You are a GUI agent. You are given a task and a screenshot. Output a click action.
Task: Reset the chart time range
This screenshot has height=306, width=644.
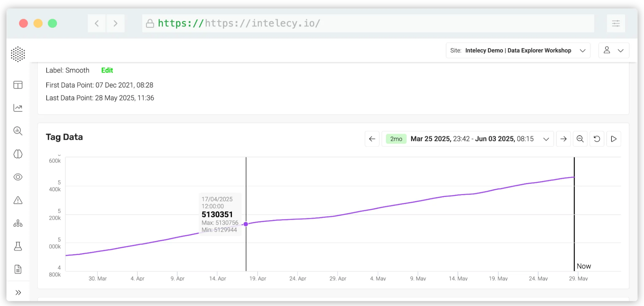[597, 139]
